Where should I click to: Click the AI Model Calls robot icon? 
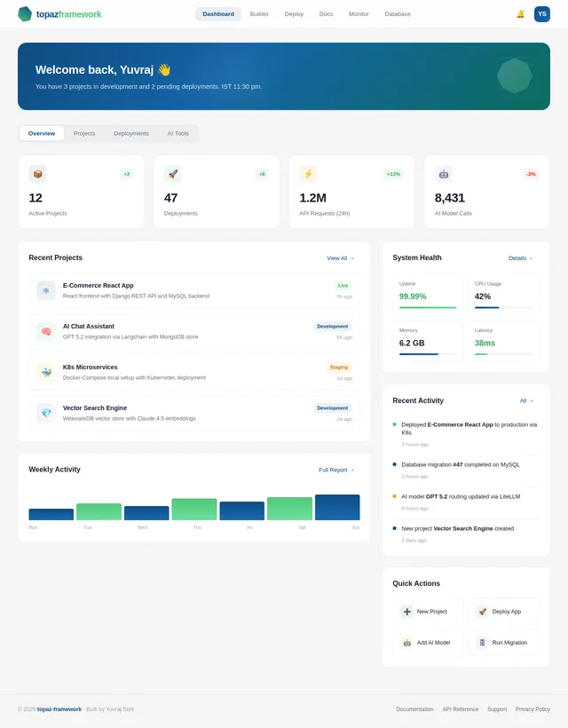point(444,174)
